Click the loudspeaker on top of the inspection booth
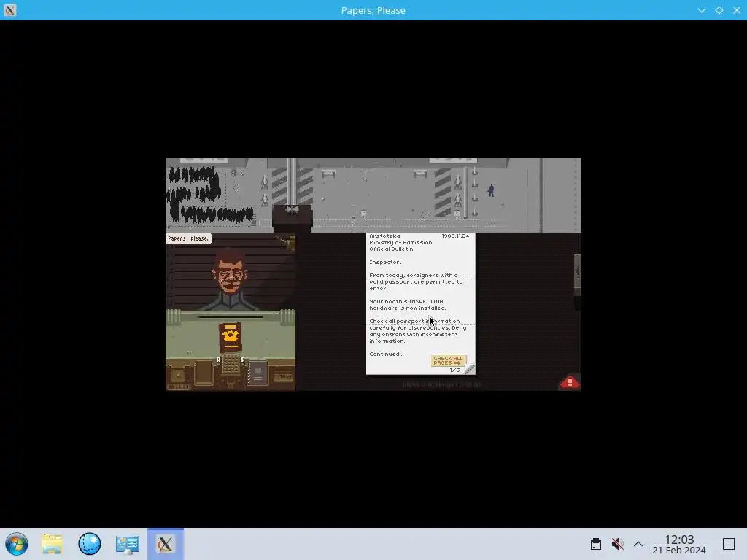747x560 pixels. (292, 210)
